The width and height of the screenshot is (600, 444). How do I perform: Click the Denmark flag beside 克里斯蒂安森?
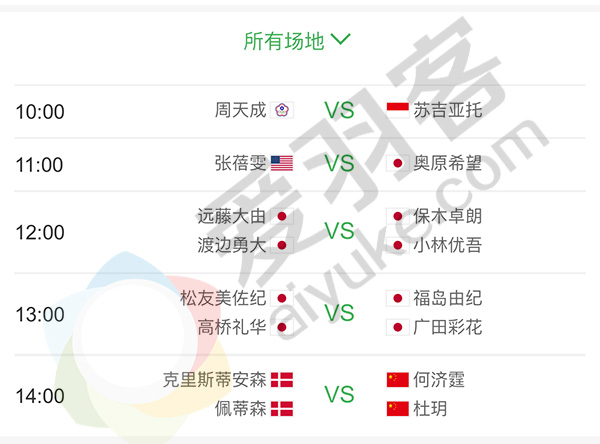[282, 380]
